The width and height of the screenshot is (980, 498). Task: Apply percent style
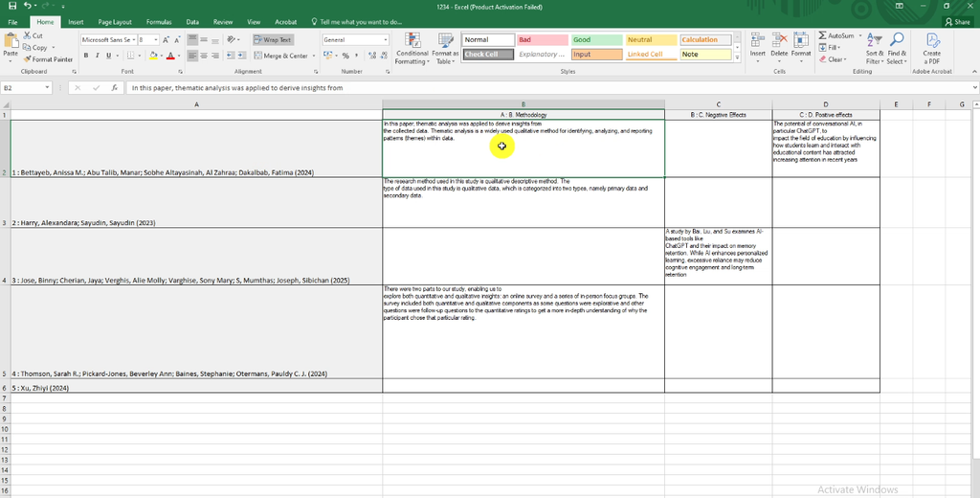(x=345, y=56)
